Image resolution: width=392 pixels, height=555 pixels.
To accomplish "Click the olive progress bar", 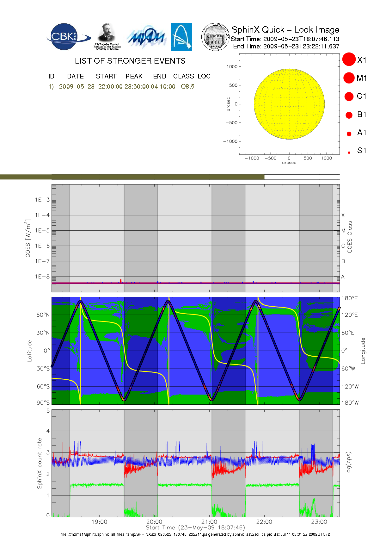I will tap(132, 177).
